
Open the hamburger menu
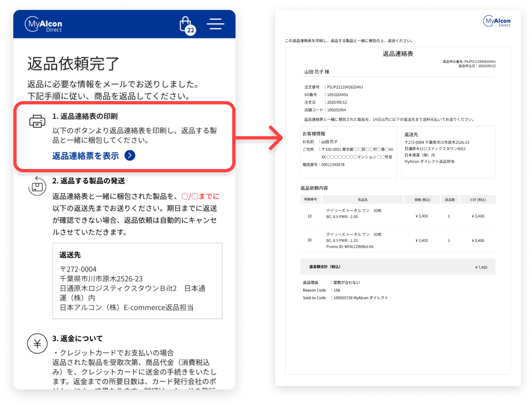pyautogui.click(x=216, y=24)
